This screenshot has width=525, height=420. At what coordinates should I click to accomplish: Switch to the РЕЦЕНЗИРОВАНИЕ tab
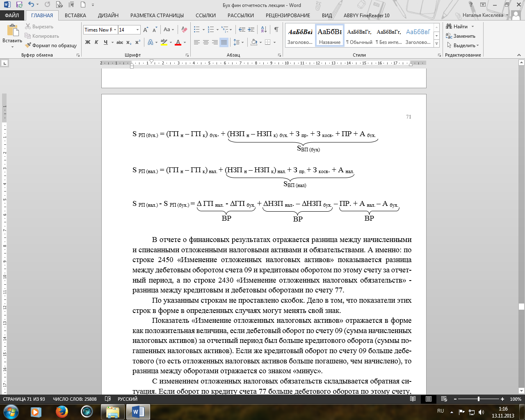pos(288,16)
